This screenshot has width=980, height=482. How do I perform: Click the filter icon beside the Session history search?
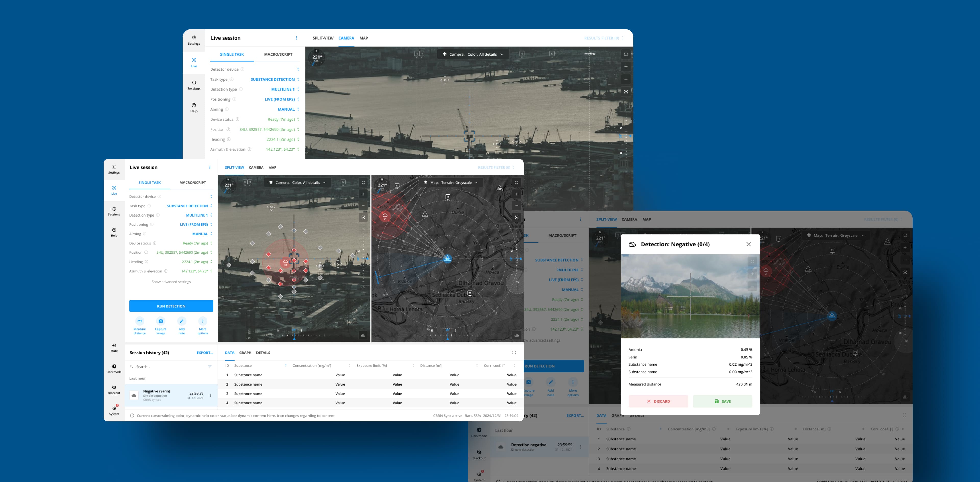click(210, 367)
